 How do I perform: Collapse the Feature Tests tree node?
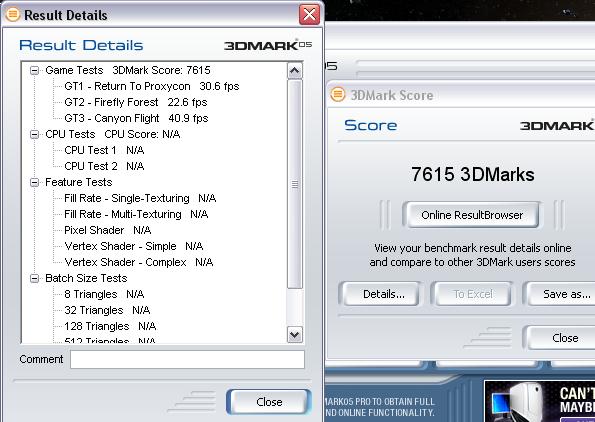click(35, 183)
